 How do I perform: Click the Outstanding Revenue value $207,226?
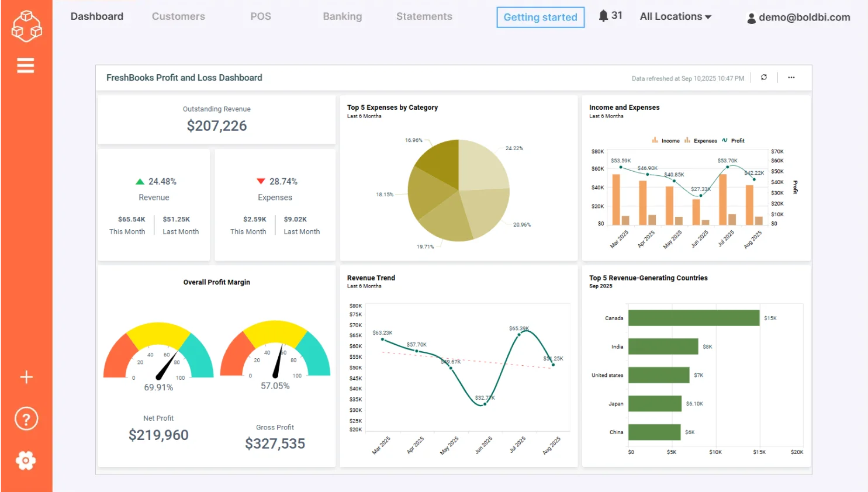217,126
